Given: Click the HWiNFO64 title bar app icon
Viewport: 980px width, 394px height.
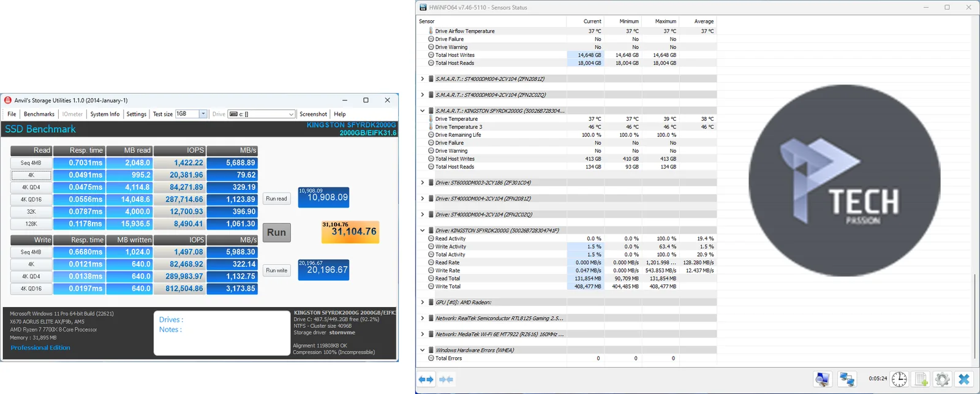Looking at the screenshot, I should (423, 7).
